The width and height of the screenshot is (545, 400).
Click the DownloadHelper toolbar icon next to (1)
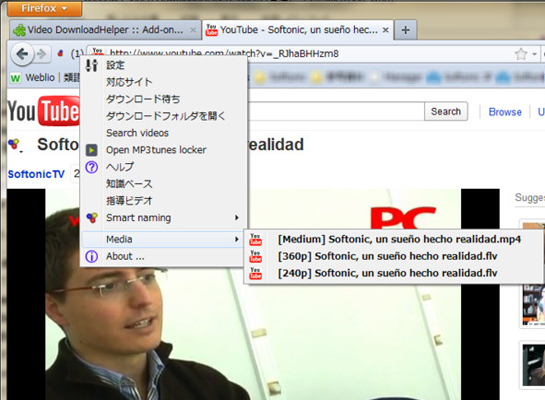[61, 54]
